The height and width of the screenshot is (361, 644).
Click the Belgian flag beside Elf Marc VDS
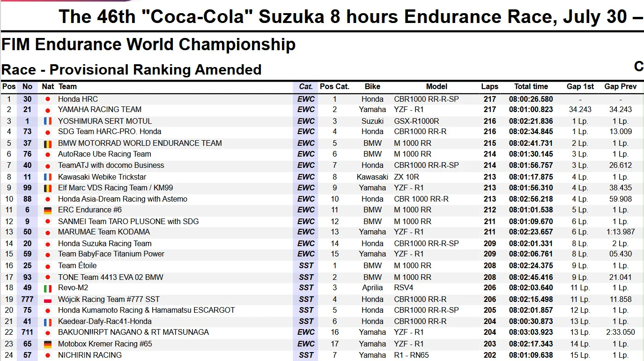[47, 188]
